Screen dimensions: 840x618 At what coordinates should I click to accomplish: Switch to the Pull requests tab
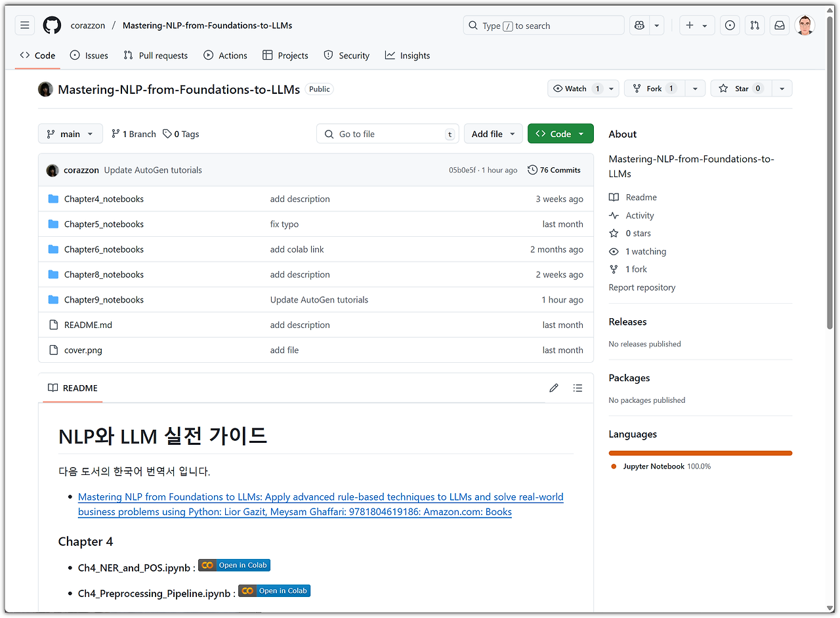pyautogui.click(x=156, y=56)
